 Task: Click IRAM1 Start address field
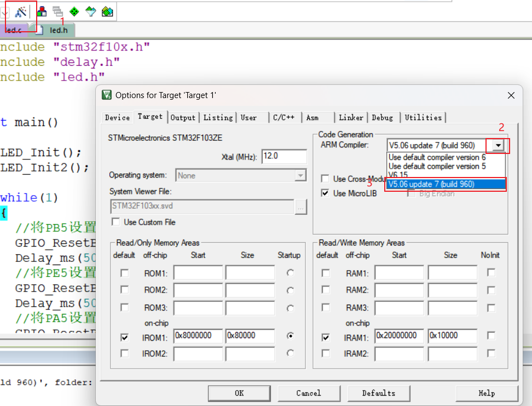tap(399, 336)
